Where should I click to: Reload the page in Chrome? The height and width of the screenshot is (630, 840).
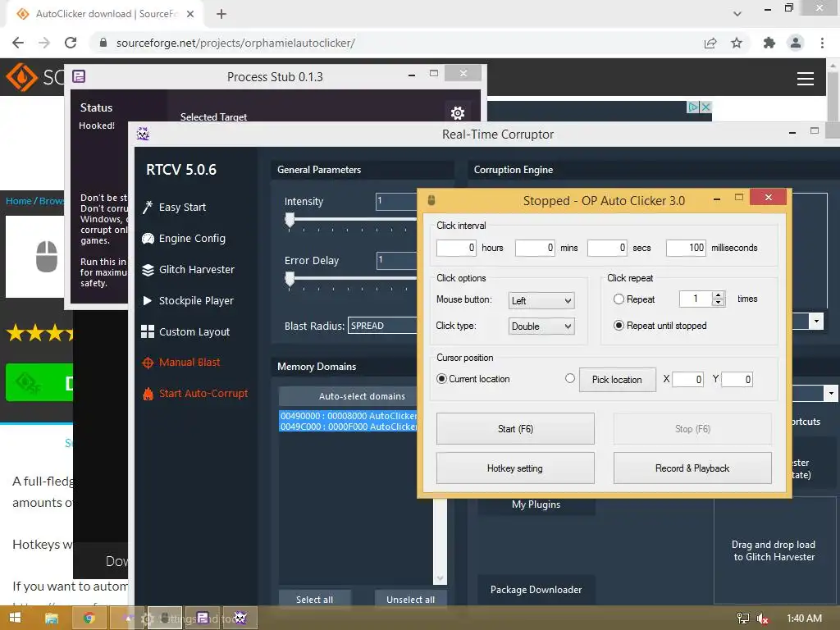(x=71, y=43)
